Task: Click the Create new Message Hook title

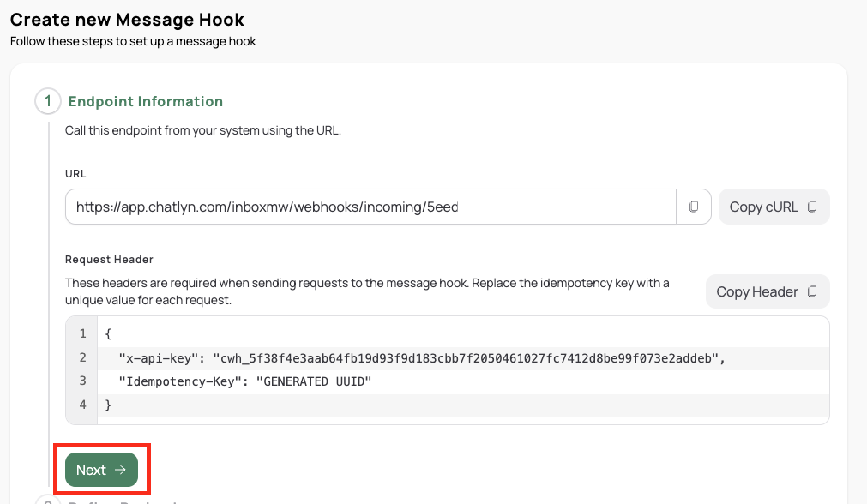Action: (x=127, y=19)
